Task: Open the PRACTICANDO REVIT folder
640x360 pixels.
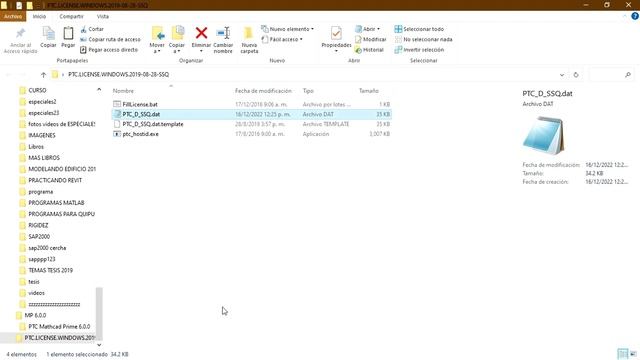Action: [x=55, y=180]
